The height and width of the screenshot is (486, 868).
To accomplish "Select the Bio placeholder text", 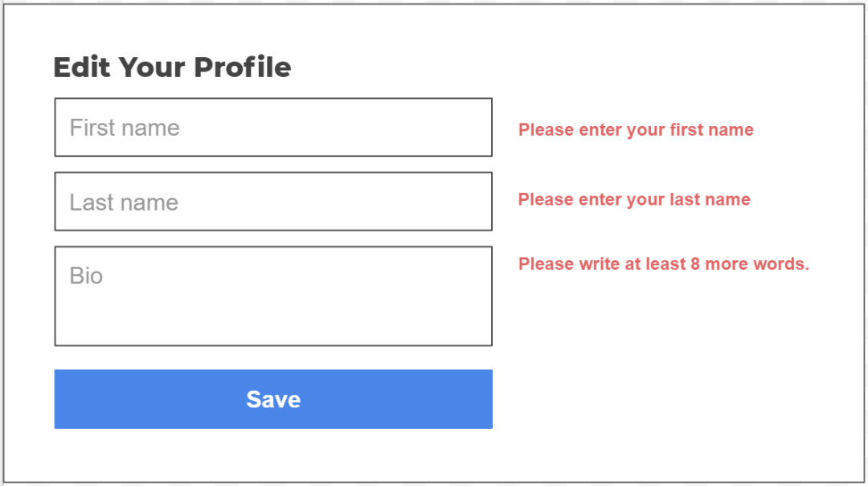I will coord(86,276).
